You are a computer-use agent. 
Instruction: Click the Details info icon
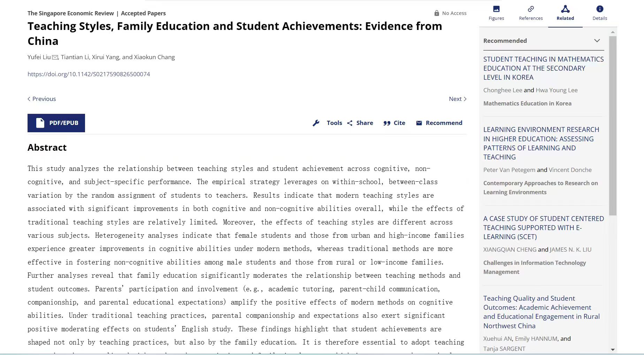tap(600, 9)
